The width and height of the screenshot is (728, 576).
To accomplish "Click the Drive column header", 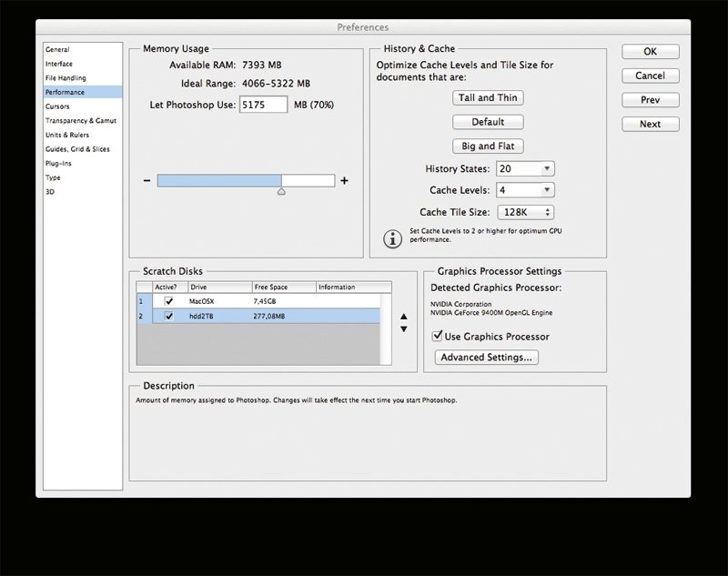I will point(220,288).
